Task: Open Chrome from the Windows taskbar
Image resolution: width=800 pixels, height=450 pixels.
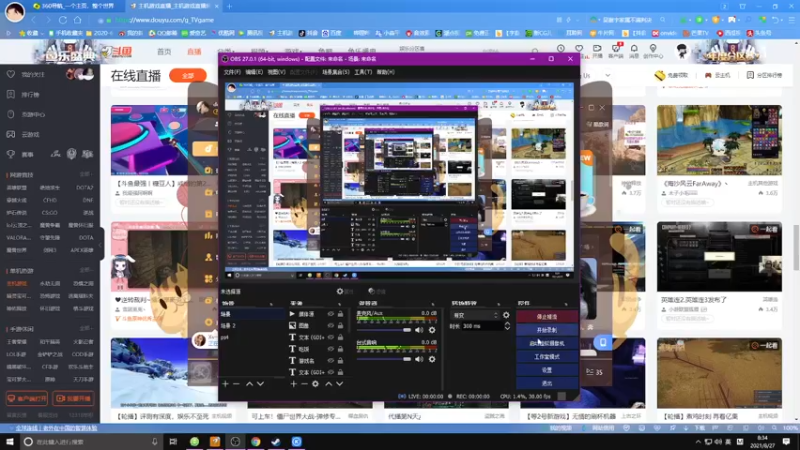Action: [x=256, y=441]
